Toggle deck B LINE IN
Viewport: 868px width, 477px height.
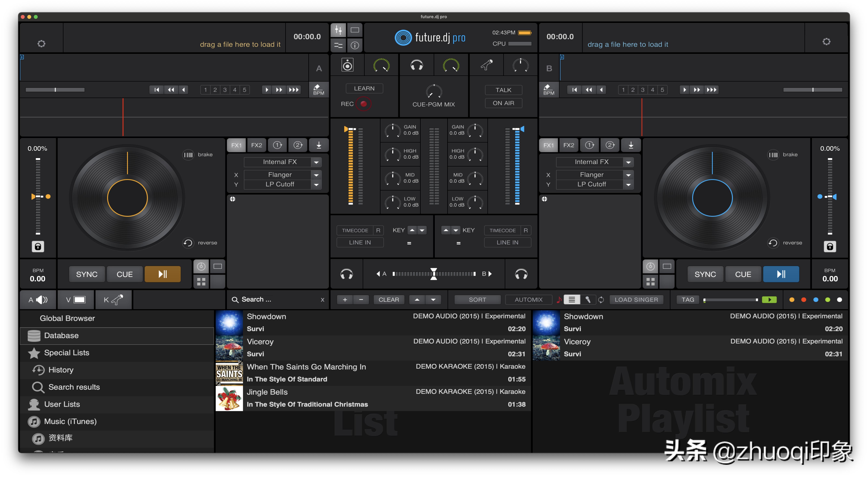pyautogui.click(x=507, y=243)
